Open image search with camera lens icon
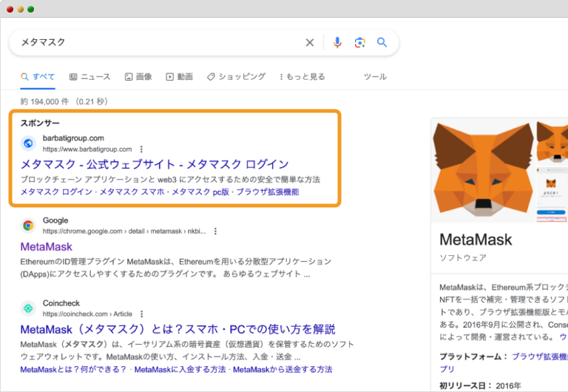The image size is (568, 392). pos(359,43)
